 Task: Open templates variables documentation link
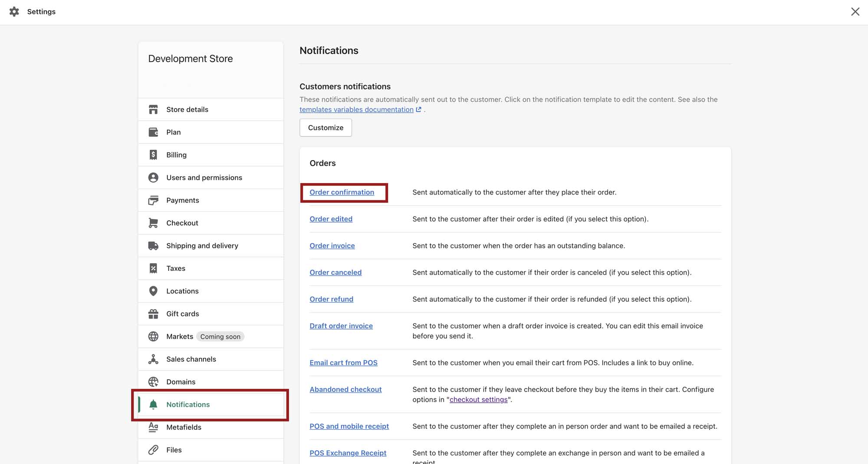click(x=356, y=109)
